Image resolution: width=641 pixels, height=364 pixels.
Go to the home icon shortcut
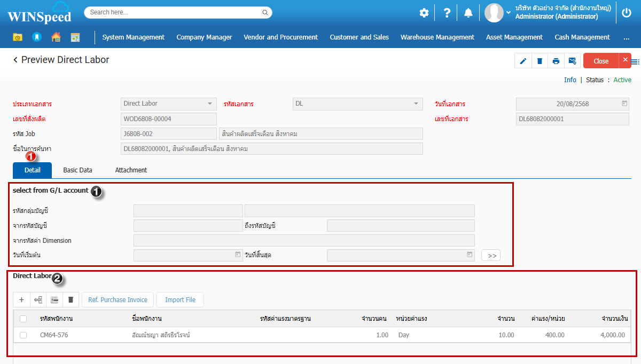tap(56, 37)
